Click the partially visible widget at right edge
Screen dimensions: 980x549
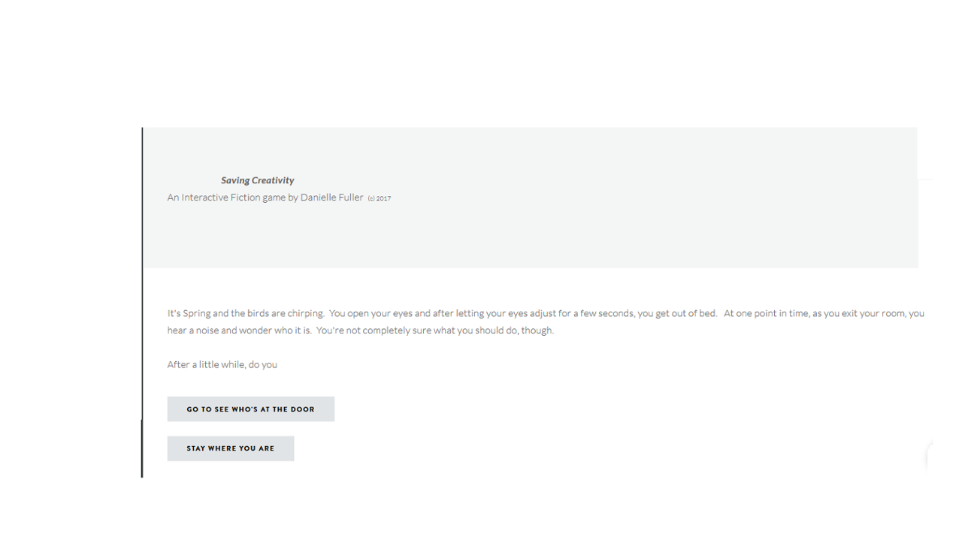coord(930,455)
